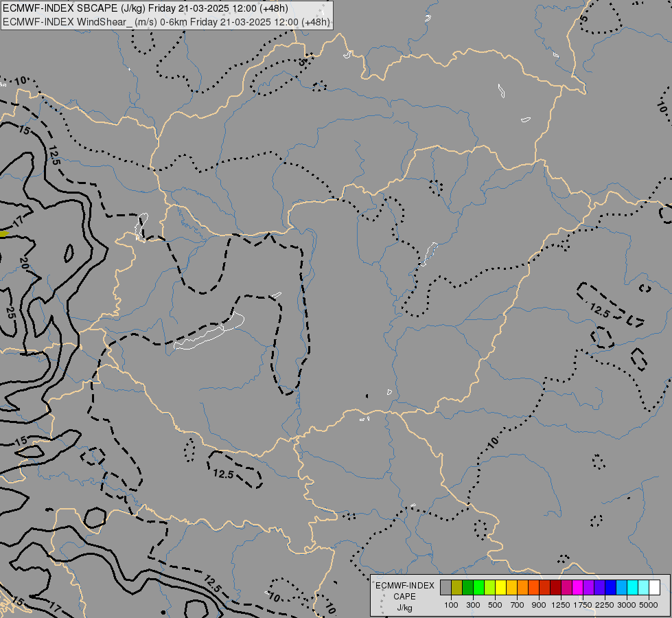
Task: Pick the purple swatch right of 1750
Action: pyautogui.click(x=588, y=588)
